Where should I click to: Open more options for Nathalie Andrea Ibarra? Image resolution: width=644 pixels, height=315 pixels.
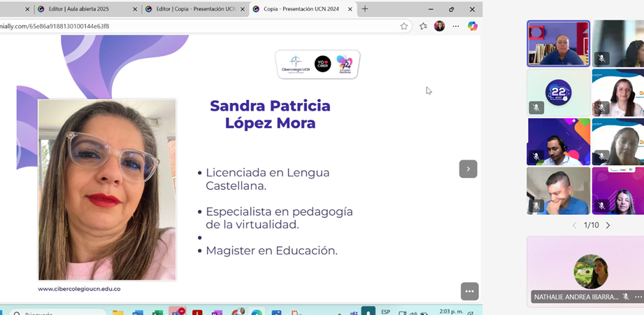[638, 297]
